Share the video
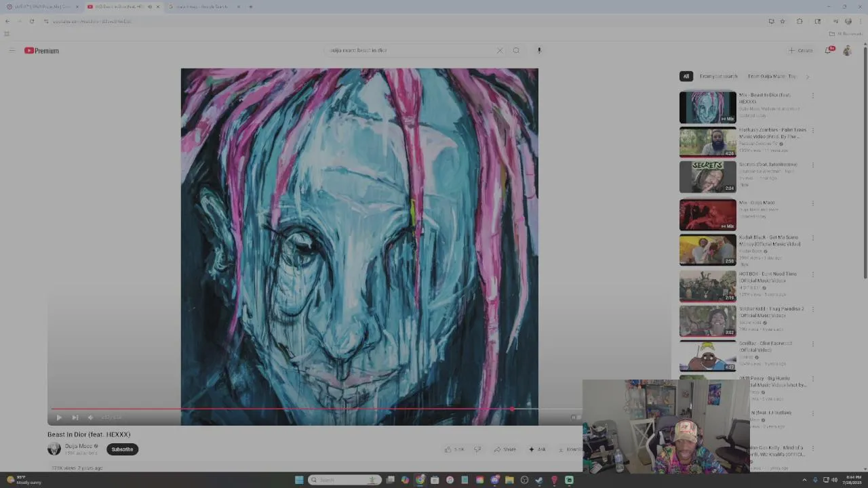Viewport: 868px width, 488px height. (505, 449)
